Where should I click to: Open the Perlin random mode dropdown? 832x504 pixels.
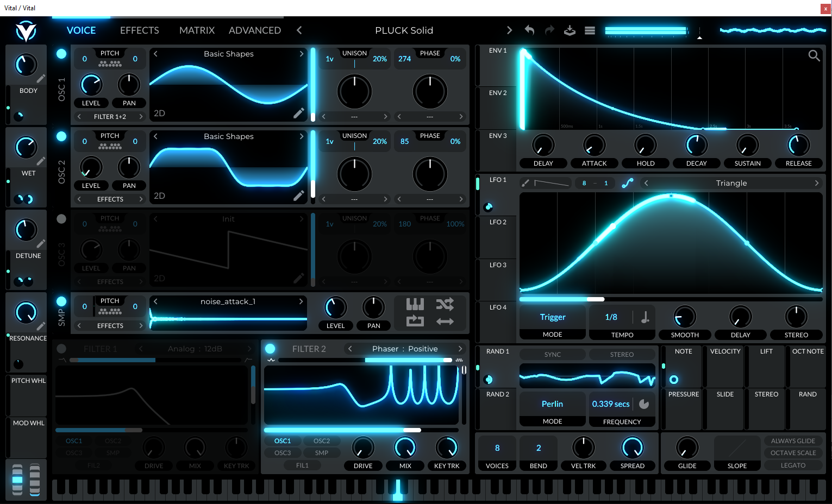coord(552,404)
